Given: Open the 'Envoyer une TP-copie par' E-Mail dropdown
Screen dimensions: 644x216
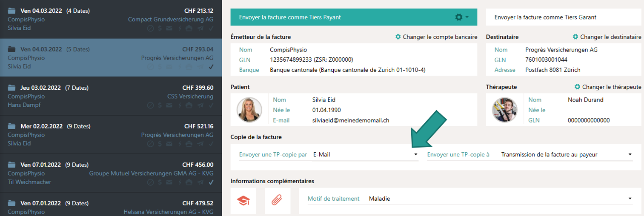Looking at the screenshot, I should 365,155.
